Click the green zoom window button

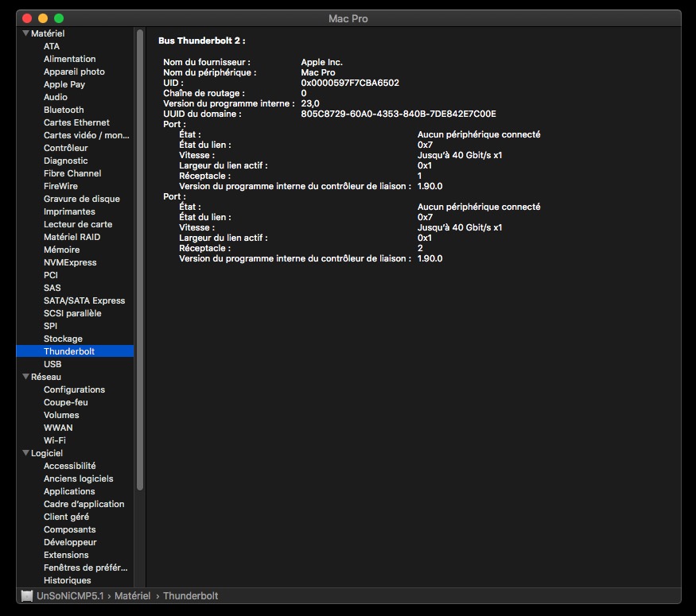[59, 18]
